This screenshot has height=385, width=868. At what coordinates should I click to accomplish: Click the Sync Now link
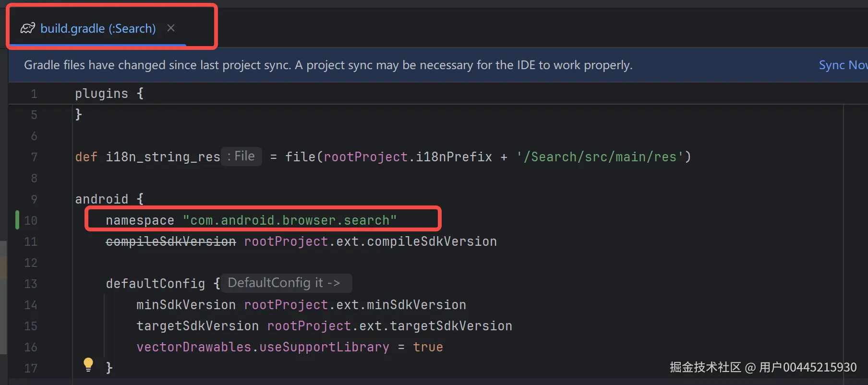pos(843,65)
